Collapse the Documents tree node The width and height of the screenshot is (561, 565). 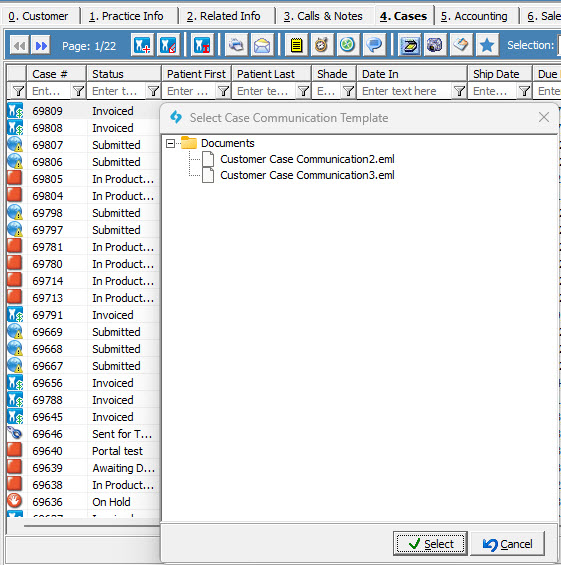click(x=170, y=144)
